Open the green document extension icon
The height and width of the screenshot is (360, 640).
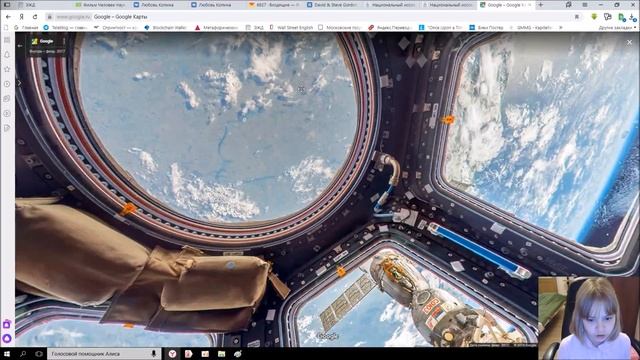[x=621, y=17]
